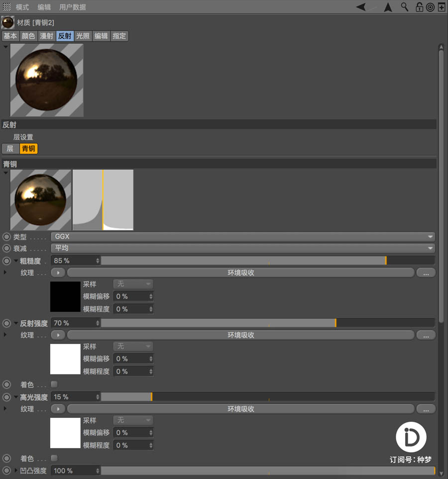Click the material preview sphere thumbnail
448x479 pixels.
(x=46, y=80)
